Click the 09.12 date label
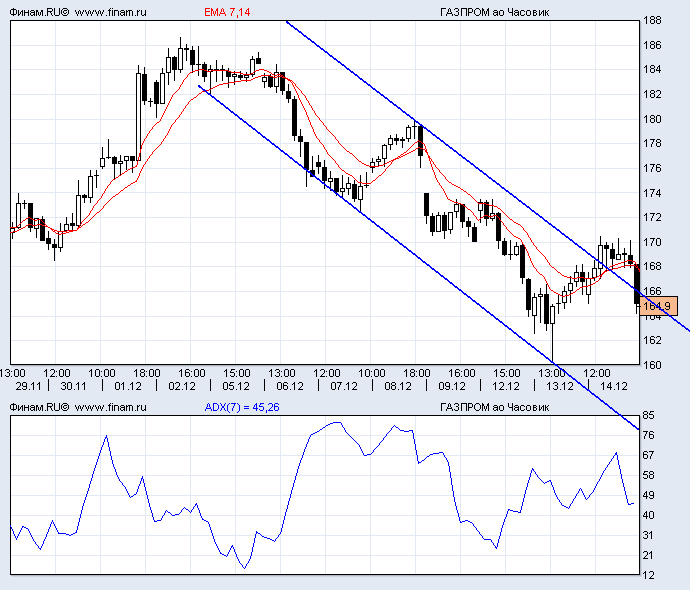Screen dimensions: 690x590 click(452, 386)
